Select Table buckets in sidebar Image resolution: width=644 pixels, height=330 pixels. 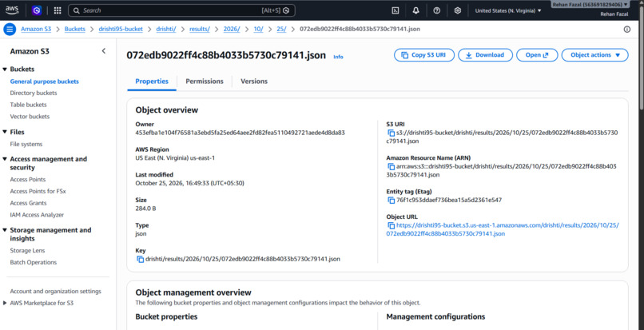28,105
